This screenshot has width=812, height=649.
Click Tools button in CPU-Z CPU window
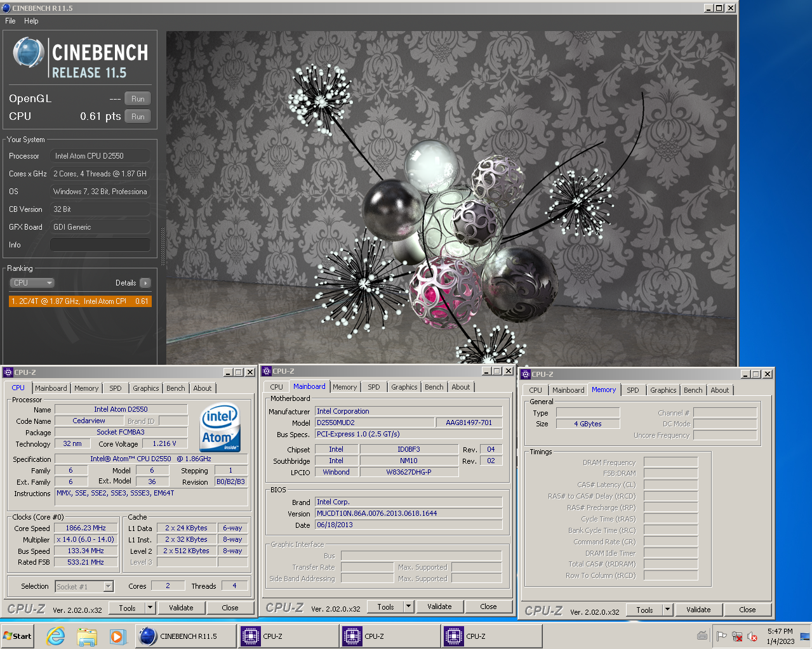[127, 608]
